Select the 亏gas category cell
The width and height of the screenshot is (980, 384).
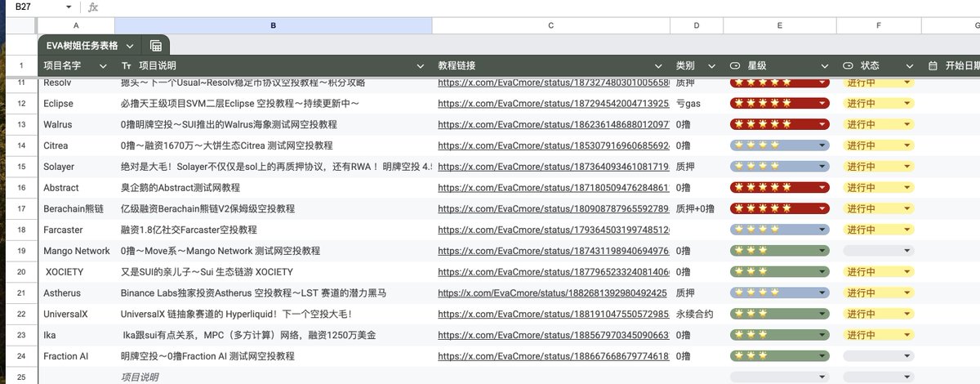coord(697,104)
